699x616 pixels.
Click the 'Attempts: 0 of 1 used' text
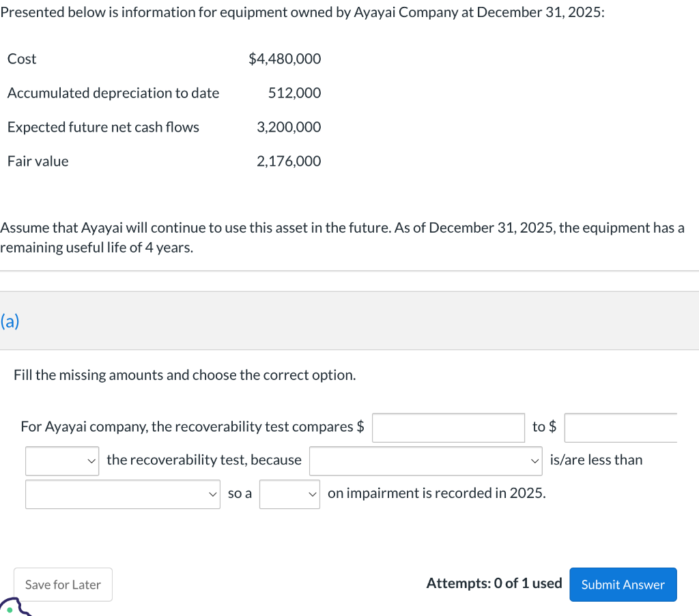point(494,583)
